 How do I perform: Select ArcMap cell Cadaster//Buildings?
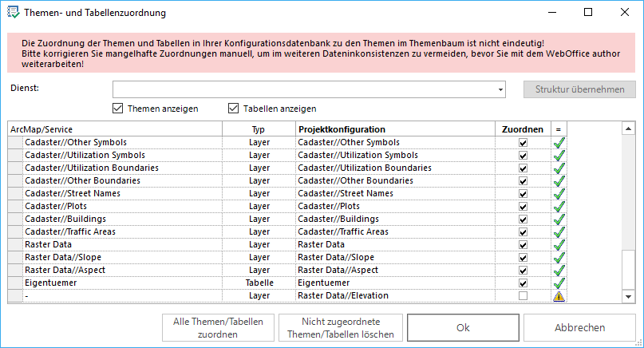[122, 219]
